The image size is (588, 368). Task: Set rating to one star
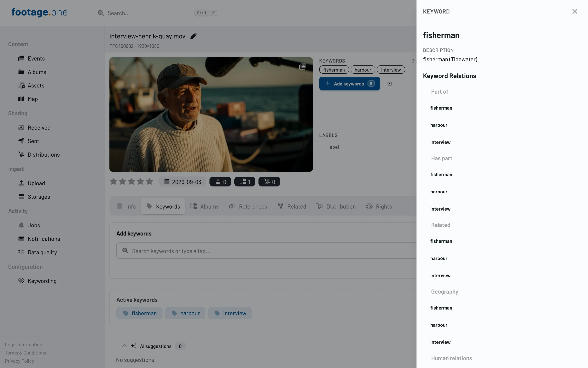(x=114, y=181)
